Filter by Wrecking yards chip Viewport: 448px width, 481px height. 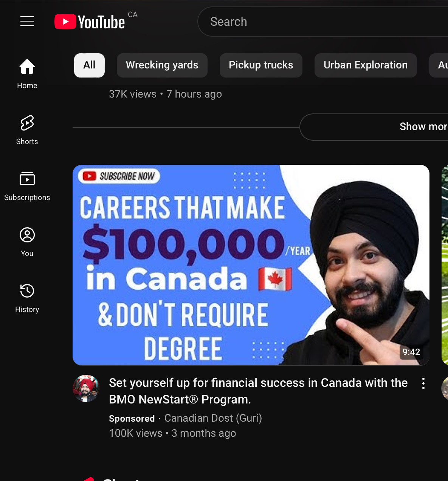coord(162,65)
